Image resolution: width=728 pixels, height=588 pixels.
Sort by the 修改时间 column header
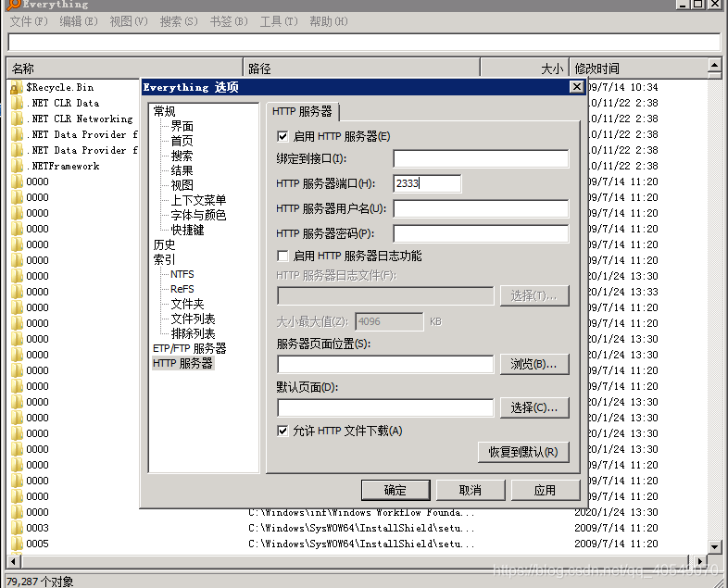coord(638,69)
